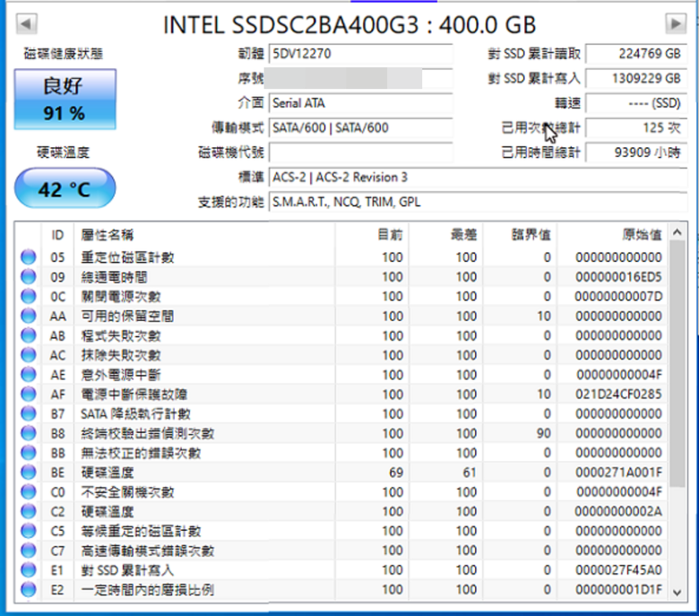The image size is (699, 616).
Task: Select the 對 SSD 累計寫入 attribute row name
Action: 127,570
